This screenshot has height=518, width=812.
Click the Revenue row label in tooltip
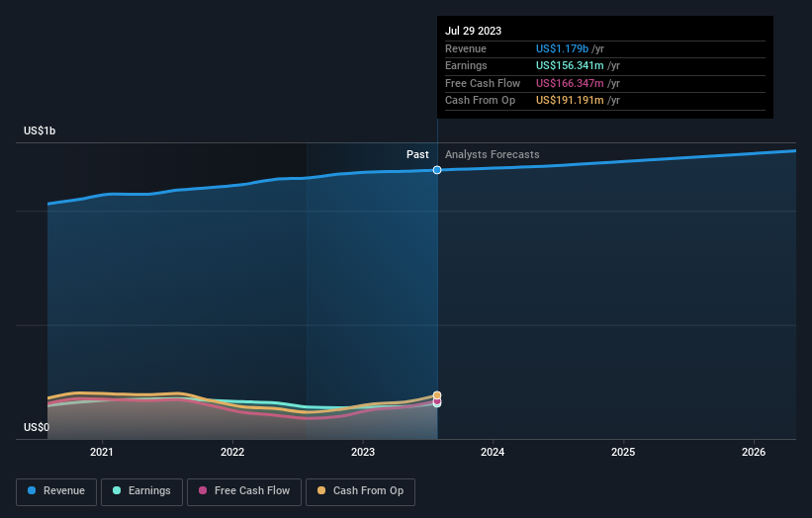point(466,48)
